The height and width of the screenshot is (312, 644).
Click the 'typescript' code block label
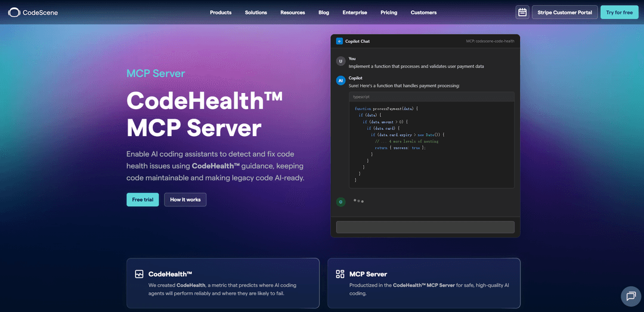(362, 97)
